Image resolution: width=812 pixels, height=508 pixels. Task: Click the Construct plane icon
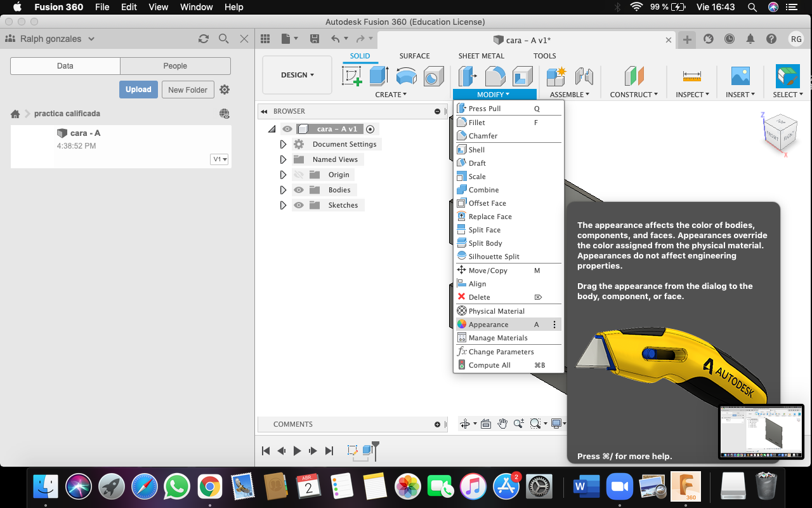pyautogui.click(x=634, y=76)
